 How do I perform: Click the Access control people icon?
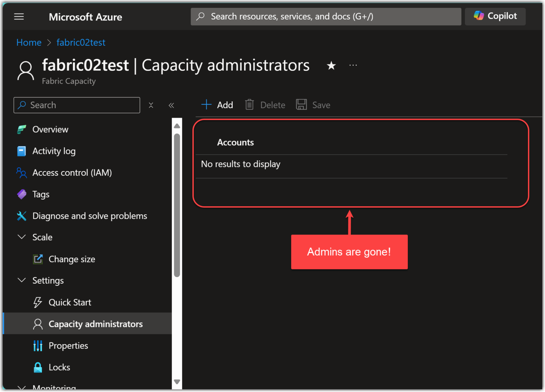22,173
